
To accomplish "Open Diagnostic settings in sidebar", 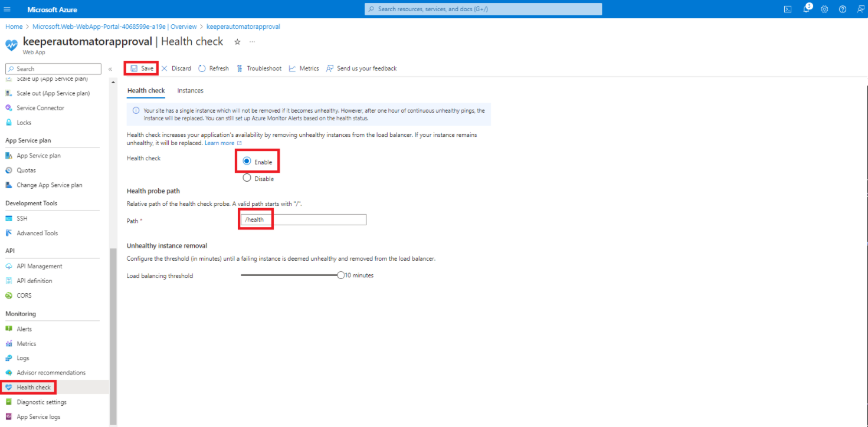I will 41,402.
